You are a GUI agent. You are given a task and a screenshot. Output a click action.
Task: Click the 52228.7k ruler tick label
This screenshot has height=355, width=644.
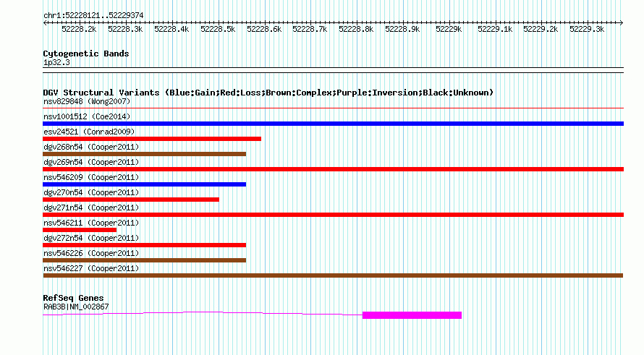tap(310, 29)
